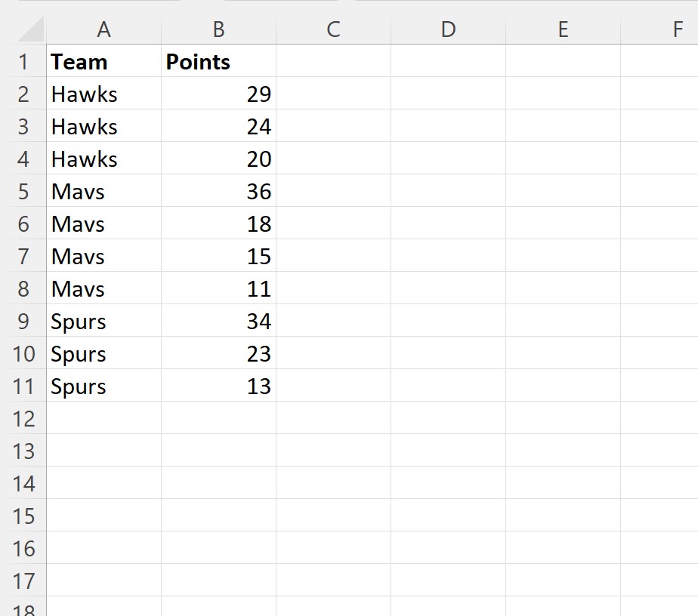
Task: Select row 17 header
Action: point(23,581)
